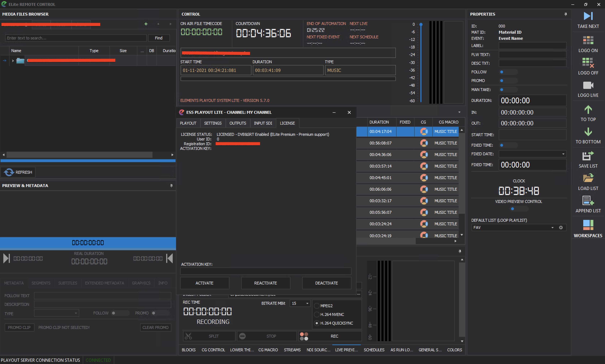605x364 pixels.
Task: Click playlist scroll down arrow
Action: click(462, 235)
